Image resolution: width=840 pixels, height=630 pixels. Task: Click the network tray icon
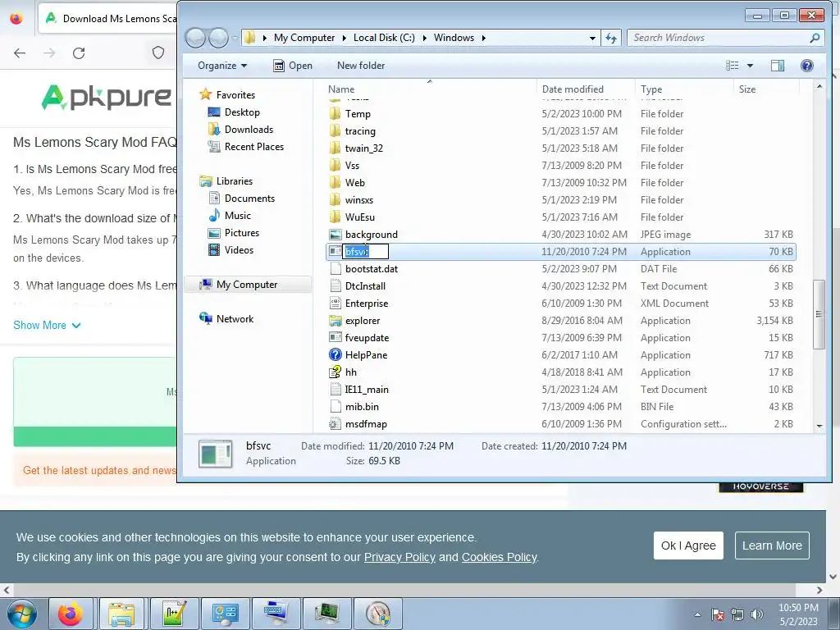point(737,614)
